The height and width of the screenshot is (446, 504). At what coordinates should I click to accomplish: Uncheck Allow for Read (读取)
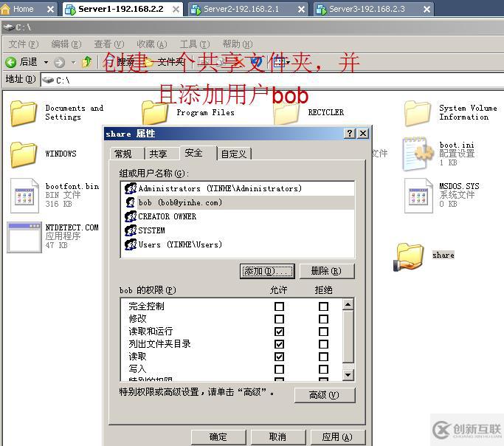[280, 357]
